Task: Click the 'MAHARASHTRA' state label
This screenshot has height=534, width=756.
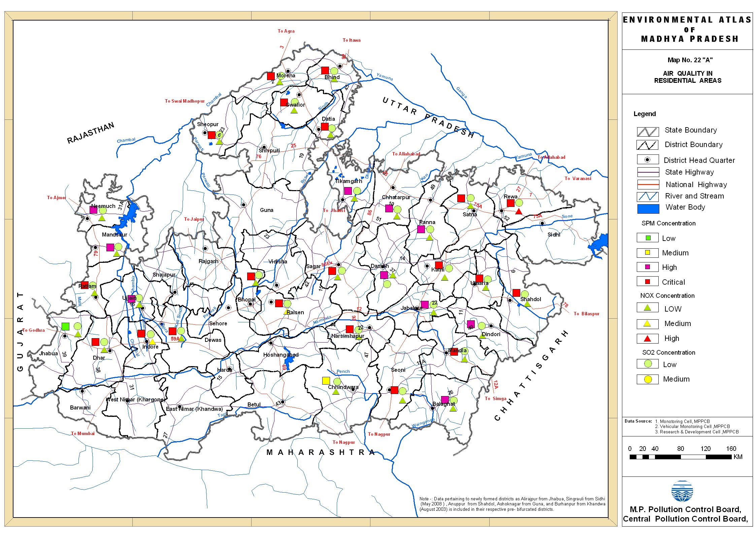Action: coord(321,452)
